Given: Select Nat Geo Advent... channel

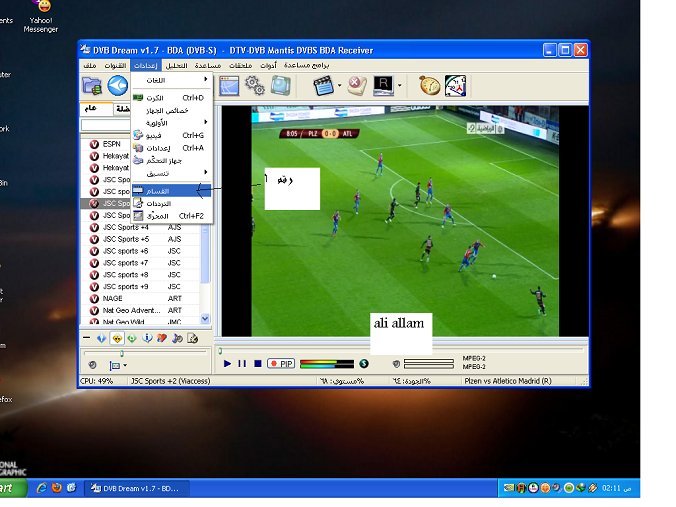Looking at the screenshot, I should point(140,310).
